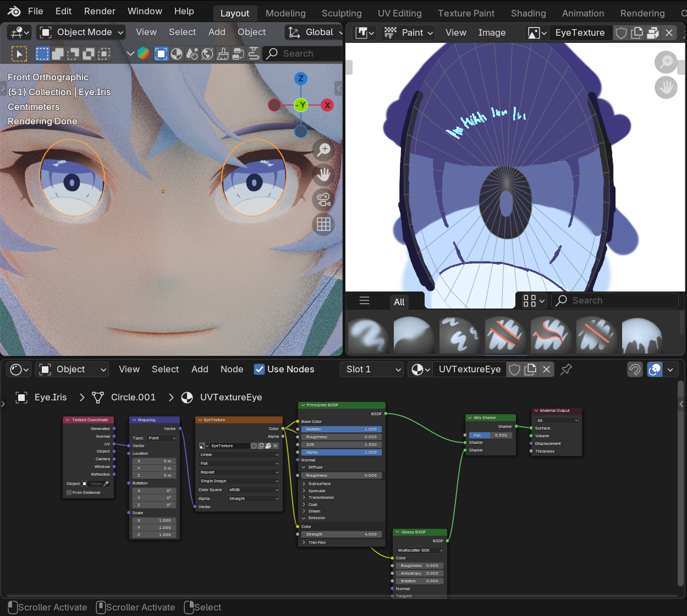The width and height of the screenshot is (687, 616).
Task: Toggle fake user for UVTextureEye material
Action: 514,370
